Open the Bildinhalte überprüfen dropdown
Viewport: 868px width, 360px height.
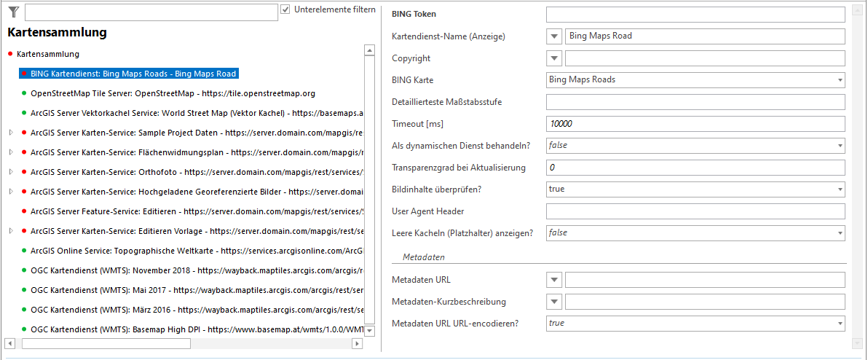coord(695,189)
